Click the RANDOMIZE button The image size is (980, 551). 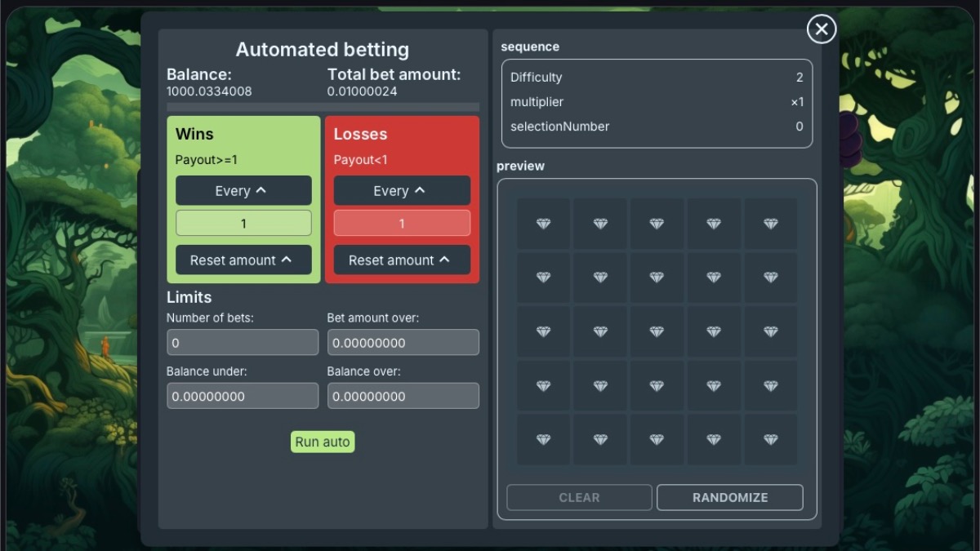tap(729, 497)
